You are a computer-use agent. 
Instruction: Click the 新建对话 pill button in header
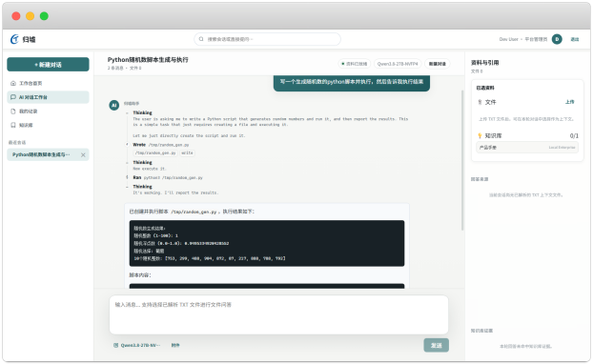[x=438, y=64]
